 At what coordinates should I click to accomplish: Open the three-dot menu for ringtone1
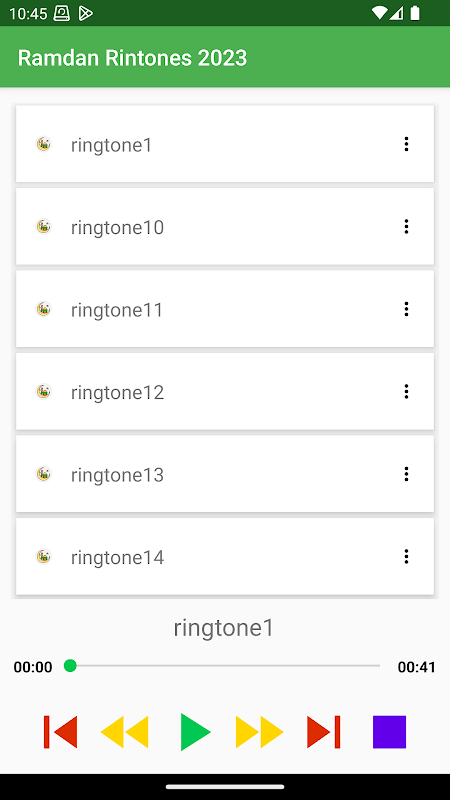406,144
